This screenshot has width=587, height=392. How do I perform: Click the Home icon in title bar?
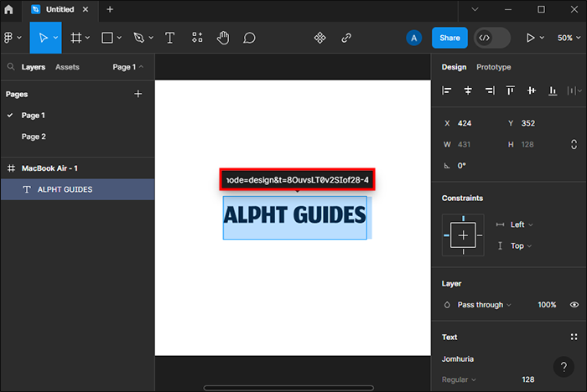pyautogui.click(x=9, y=9)
